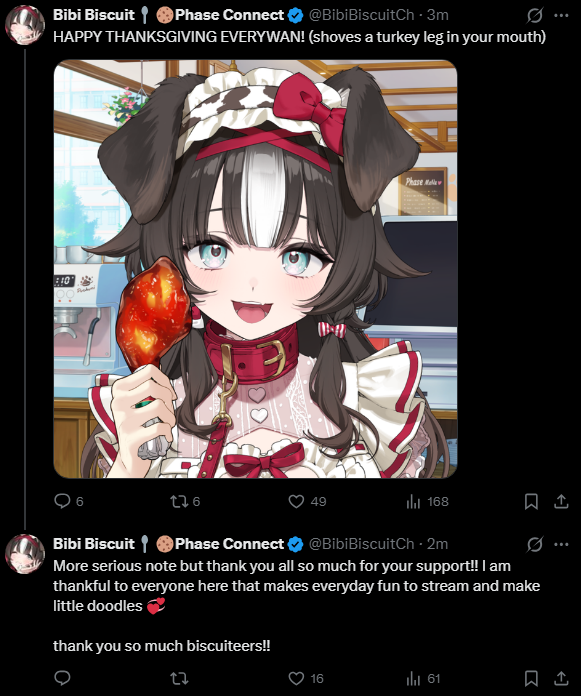Share the first tweet via share icon

[561, 502]
